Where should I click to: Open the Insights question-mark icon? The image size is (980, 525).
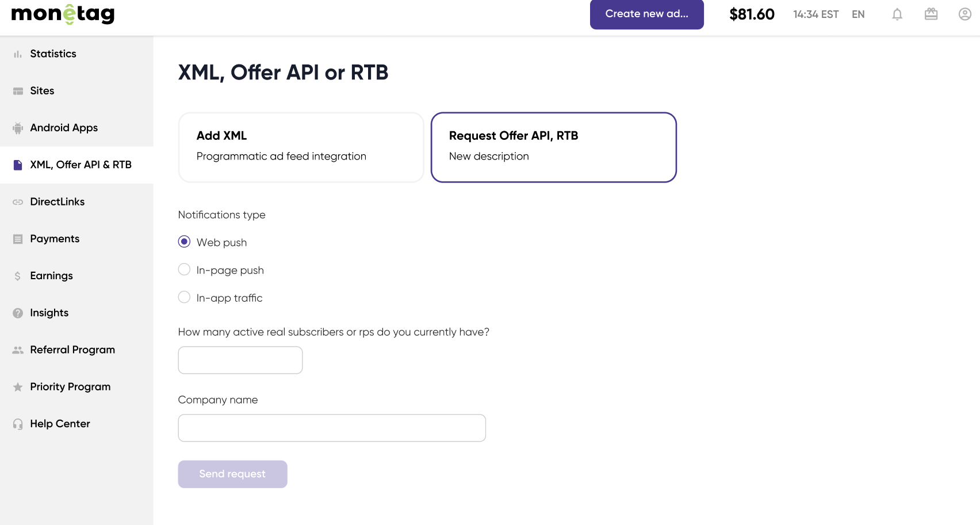click(18, 313)
